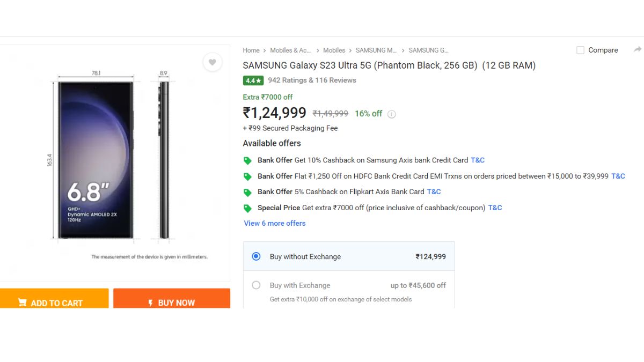Click the HDFC offer green tag icon
644x362 pixels.
(247, 176)
